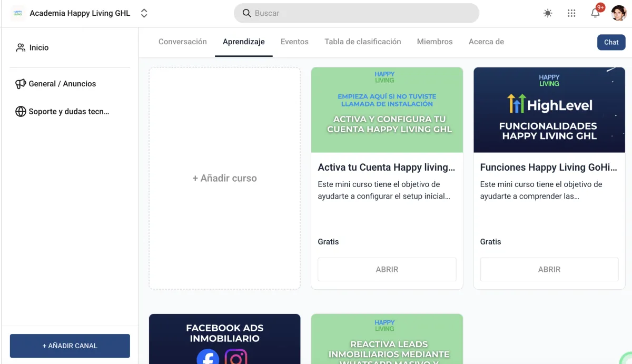This screenshot has height=364, width=632.
Task: Click Gratis label on Activa tu Cuenta card
Action: [328, 242]
